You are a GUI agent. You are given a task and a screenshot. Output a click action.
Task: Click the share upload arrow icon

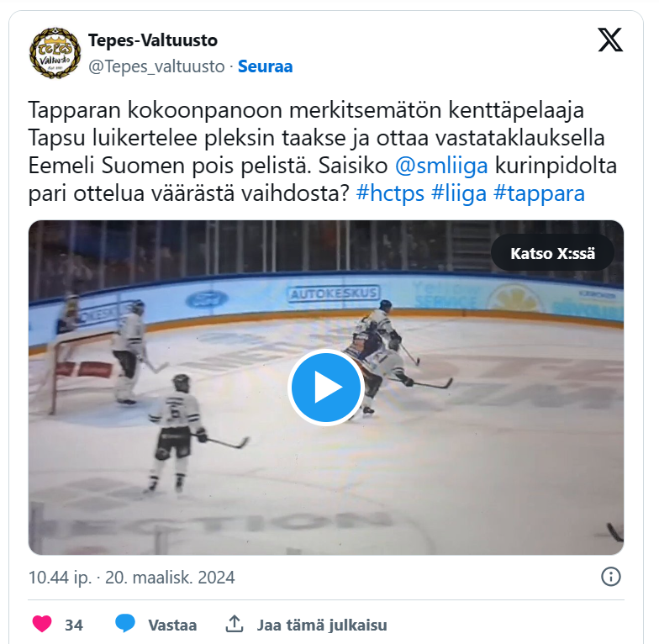(x=235, y=624)
